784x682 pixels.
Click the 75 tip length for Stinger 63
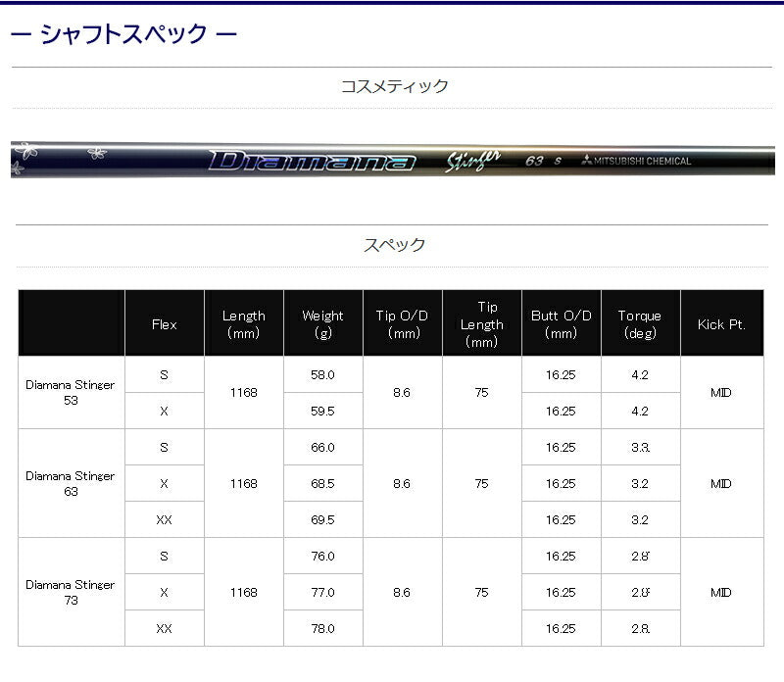click(x=481, y=483)
